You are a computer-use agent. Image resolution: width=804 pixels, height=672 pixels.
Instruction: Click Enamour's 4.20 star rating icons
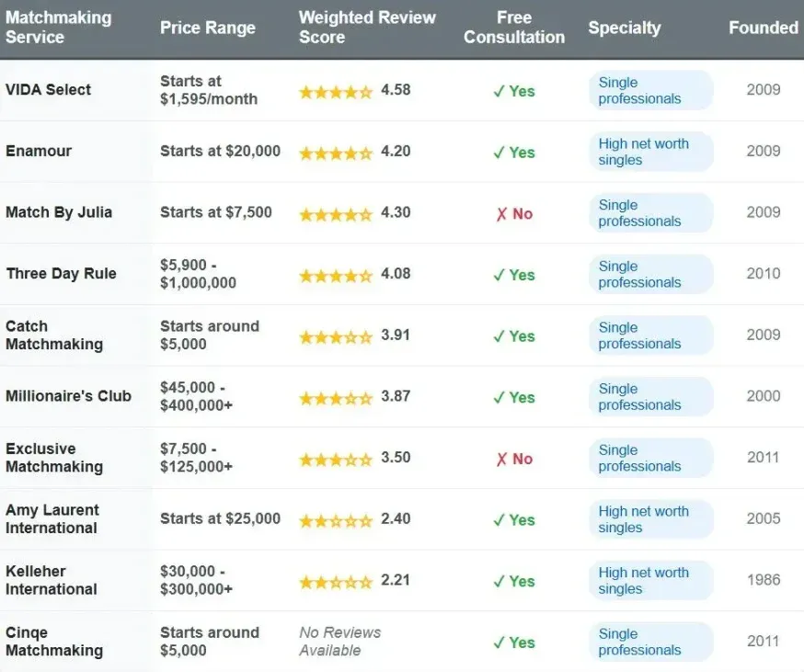click(x=336, y=153)
